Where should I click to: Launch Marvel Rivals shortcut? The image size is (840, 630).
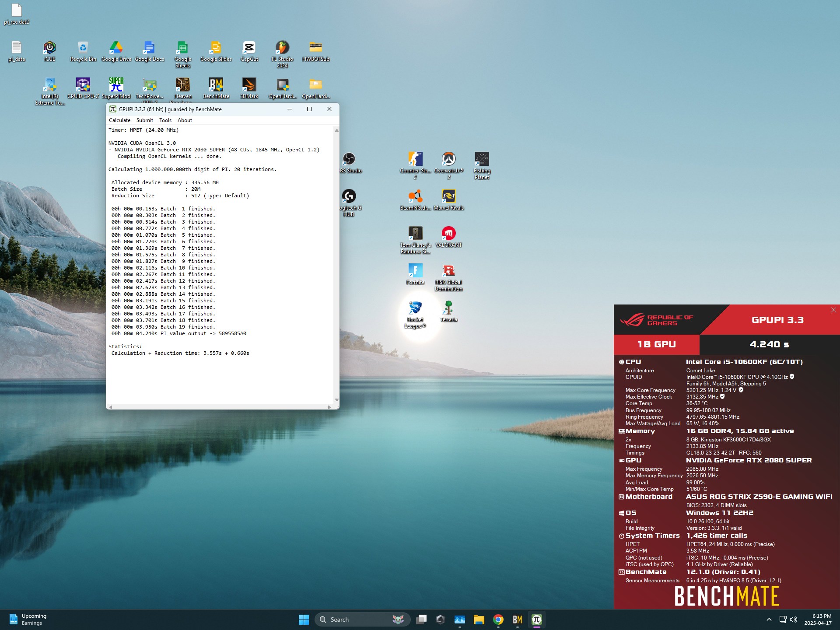[448, 200]
